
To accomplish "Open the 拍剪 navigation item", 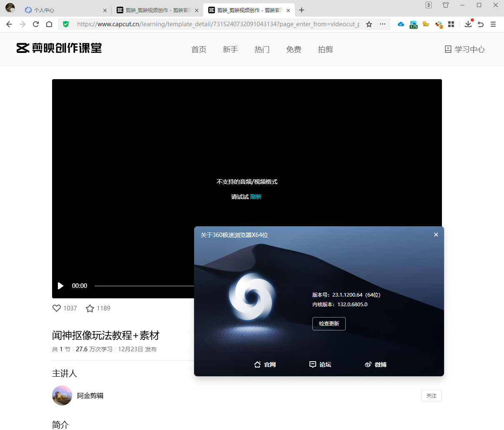I will (x=325, y=50).
